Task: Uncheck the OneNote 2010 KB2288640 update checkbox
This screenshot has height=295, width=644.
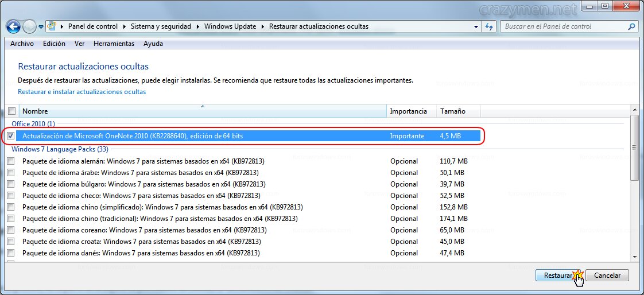Action: coord(11,135)
